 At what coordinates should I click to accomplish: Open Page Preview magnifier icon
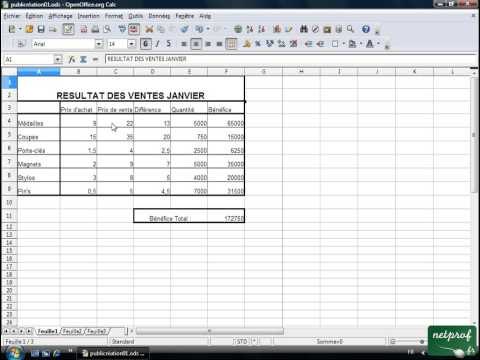pyautogui.click(x=107, y=29)
